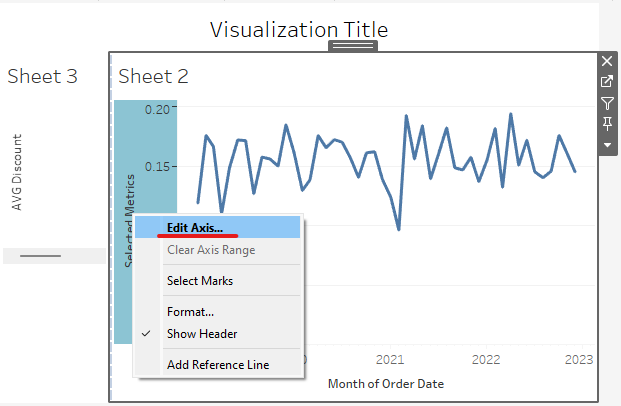621x406 pixels.
Task: Click Clear Axis Range menu entry
Action: pos(210,250)
